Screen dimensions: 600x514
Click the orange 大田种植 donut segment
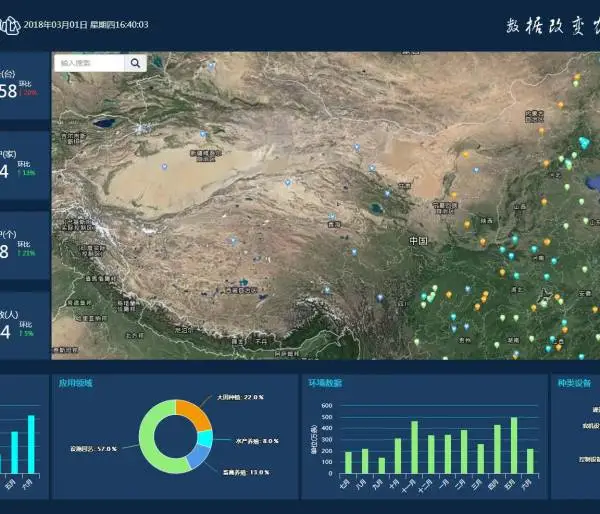coord(195,414)
